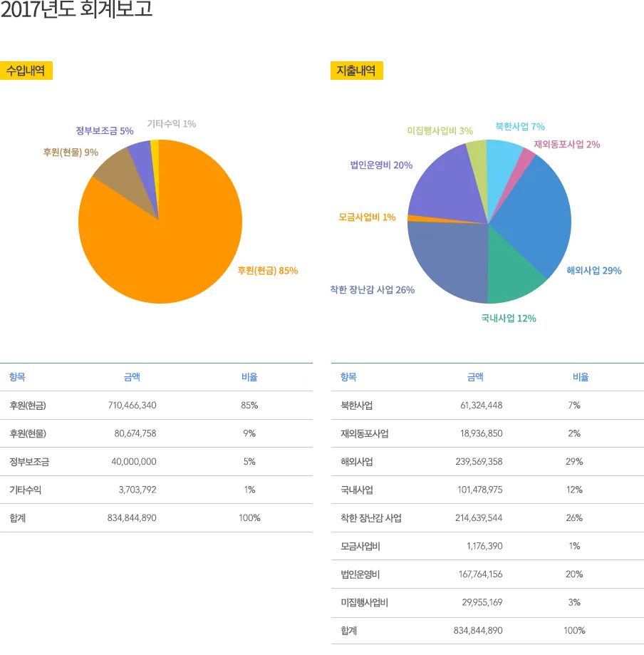Click the 정부보조금 amount "40,000,000"

134,462
